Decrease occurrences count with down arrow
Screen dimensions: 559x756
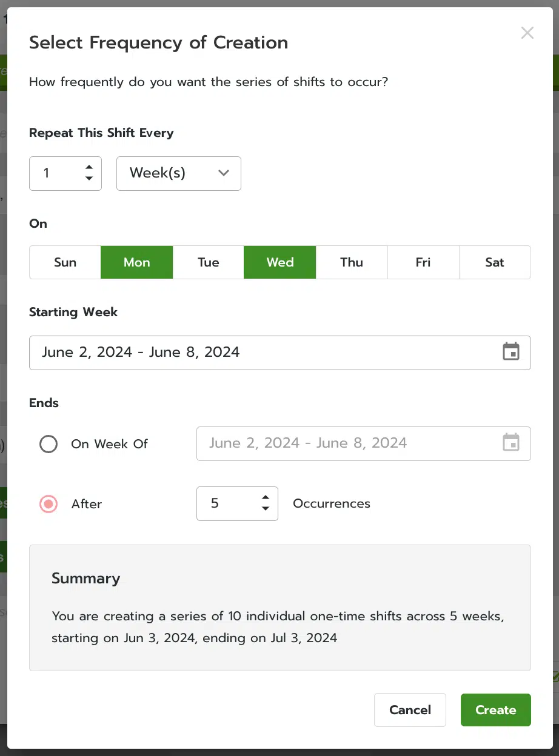click(266, 509)
